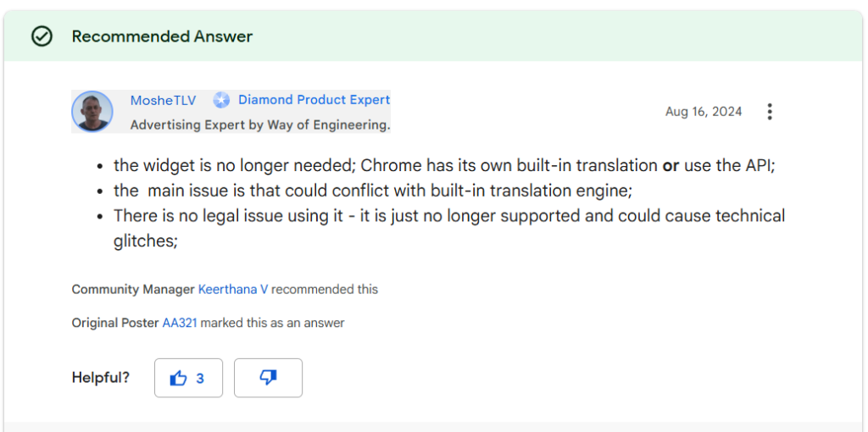Click the thumbs down not helpful button
868x432 pixels.
268,378
